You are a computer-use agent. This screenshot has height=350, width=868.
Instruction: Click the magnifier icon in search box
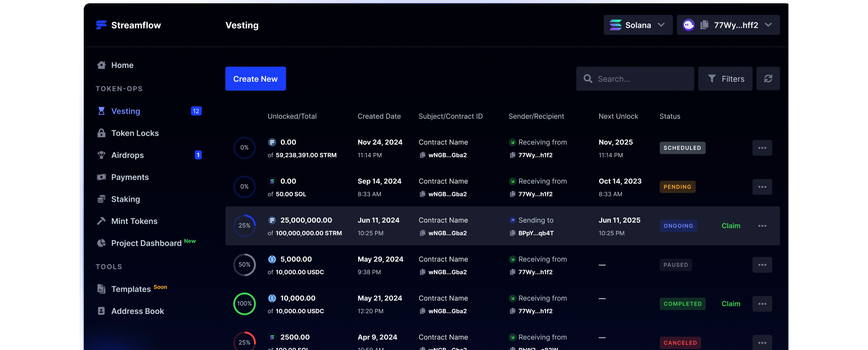tap(588, 79)
